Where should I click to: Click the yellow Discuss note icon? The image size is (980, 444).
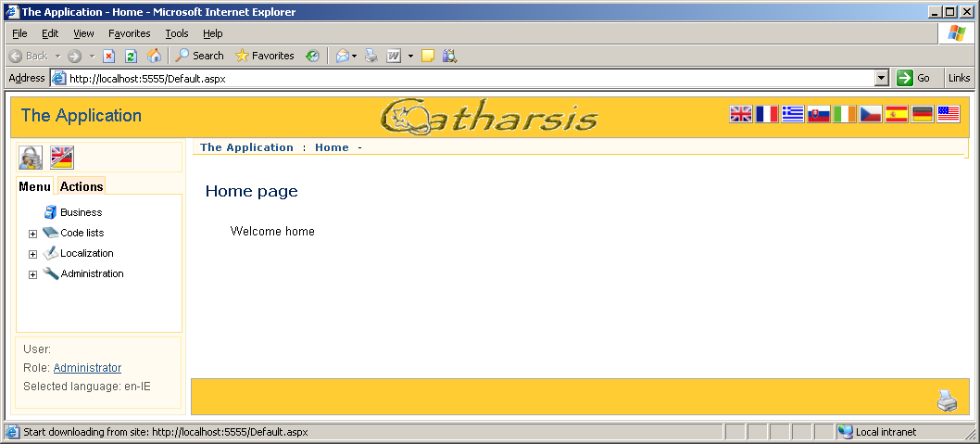428,56
